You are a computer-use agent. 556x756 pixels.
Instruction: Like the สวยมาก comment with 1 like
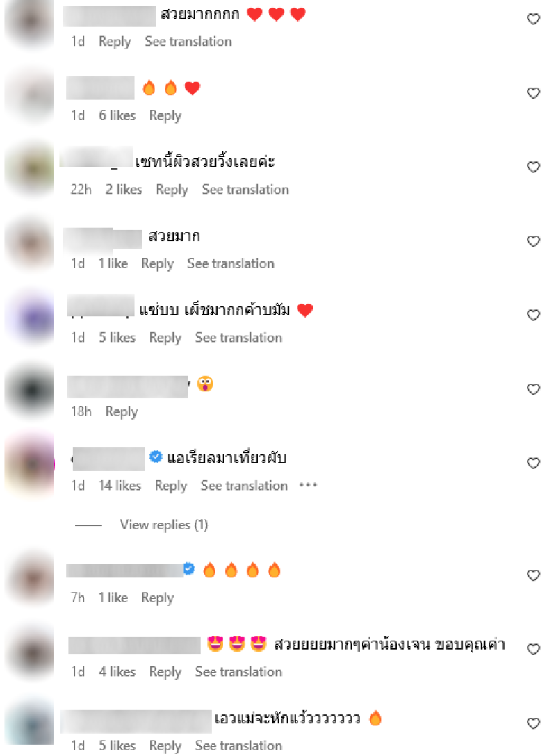(533, 241)
